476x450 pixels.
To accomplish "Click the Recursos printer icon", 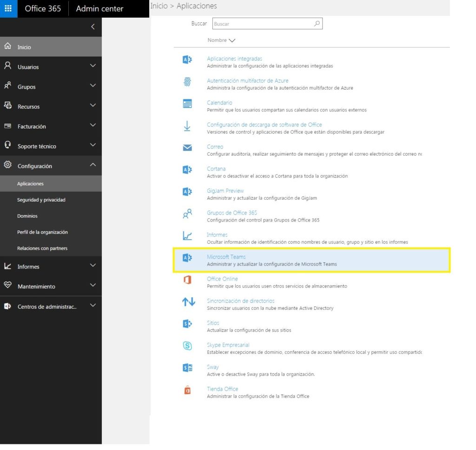I will pyautogui.click(x=7, y=105).
